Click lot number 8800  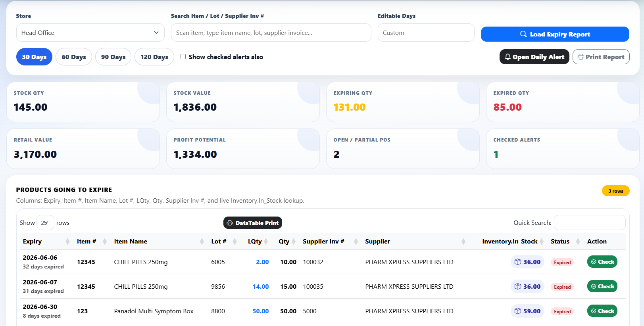pos(218,311)
